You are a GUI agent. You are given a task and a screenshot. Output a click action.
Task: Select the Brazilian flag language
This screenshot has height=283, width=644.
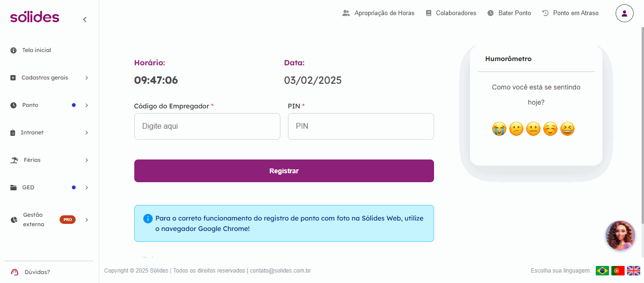pos(602,271)
